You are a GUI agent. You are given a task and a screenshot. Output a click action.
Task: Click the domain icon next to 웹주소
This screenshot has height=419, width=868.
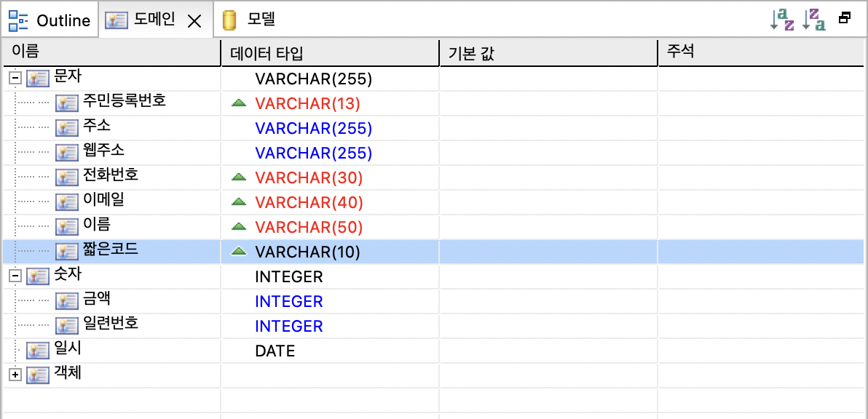click(x=66, y=153)
